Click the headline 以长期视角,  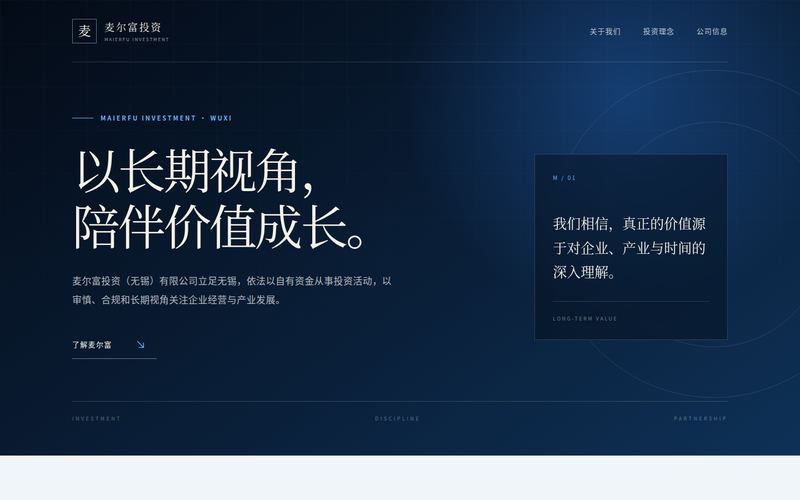(195, 171)
